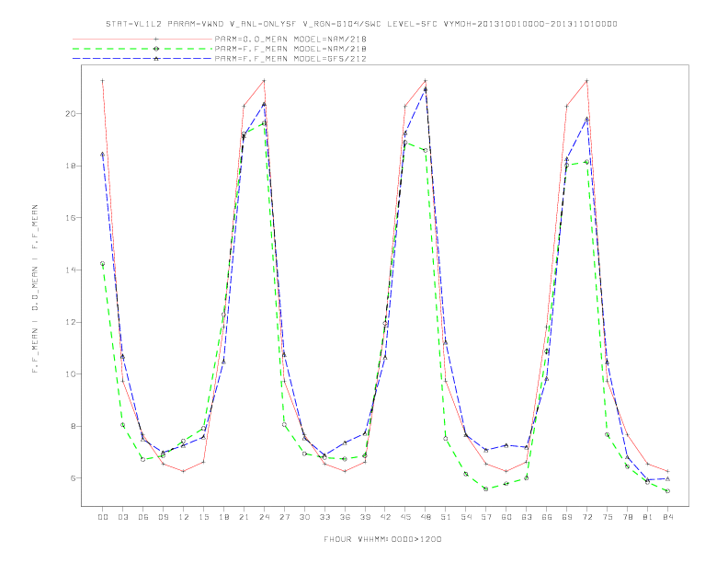Click x-axis tick label 33

(x=324, y=517)
